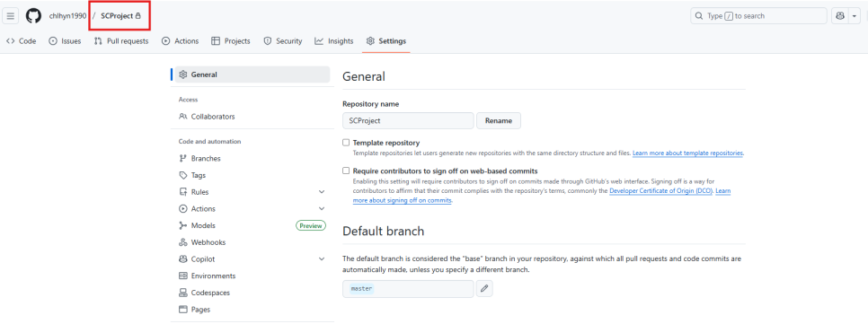Click the Copilot icon in header
Viewport: 868px width, 324px height.
(x=839, y=16)
